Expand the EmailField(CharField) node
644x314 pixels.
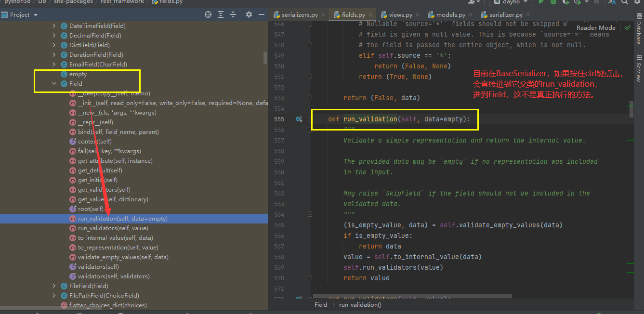(54, 64)
